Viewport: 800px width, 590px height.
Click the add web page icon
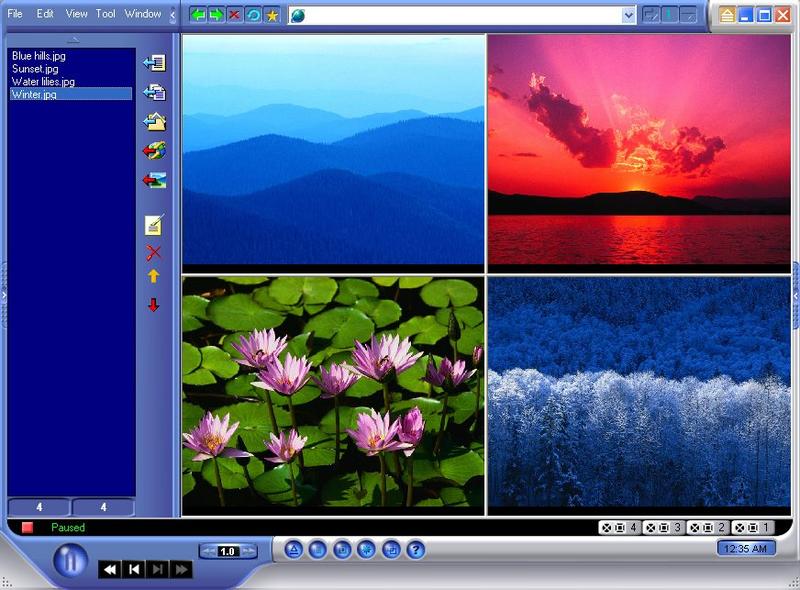155,151
